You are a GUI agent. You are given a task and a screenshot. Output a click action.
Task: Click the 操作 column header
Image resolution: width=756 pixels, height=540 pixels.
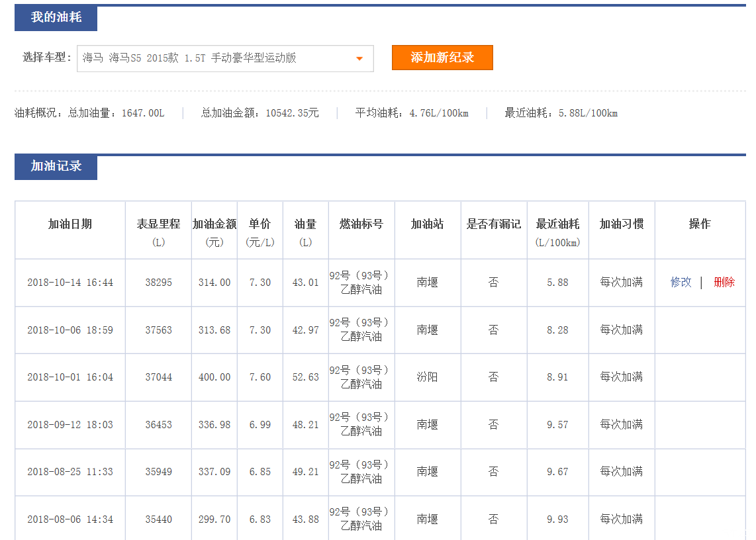700,224
